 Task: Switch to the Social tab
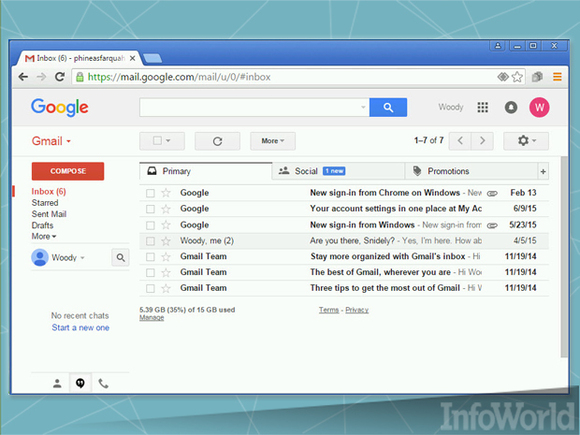338,171
